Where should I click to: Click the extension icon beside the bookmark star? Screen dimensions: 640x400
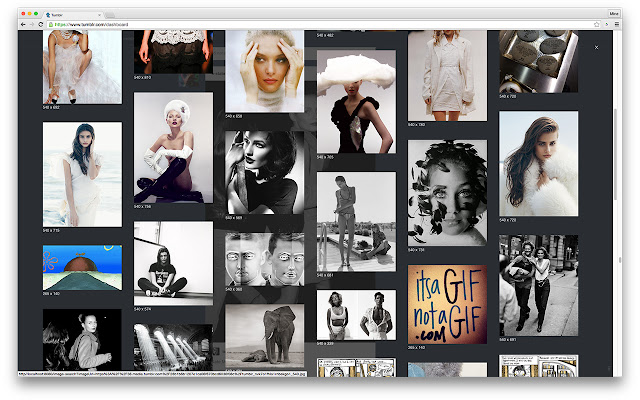(x=607, y=24)
